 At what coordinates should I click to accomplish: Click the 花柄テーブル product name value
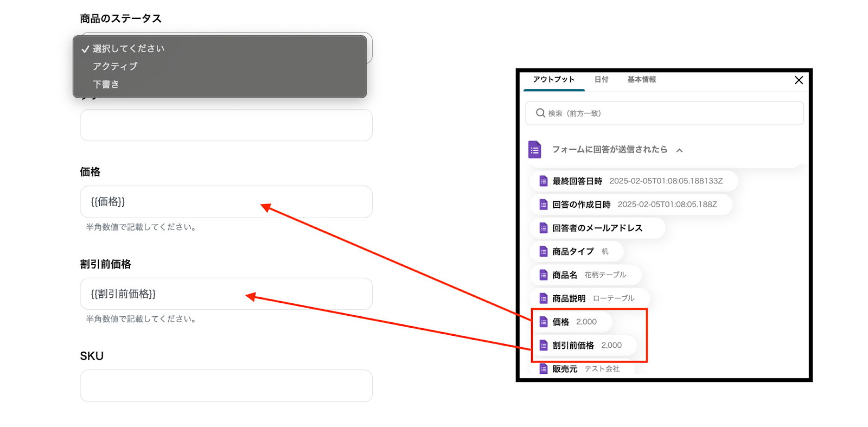tap(605, 275)
